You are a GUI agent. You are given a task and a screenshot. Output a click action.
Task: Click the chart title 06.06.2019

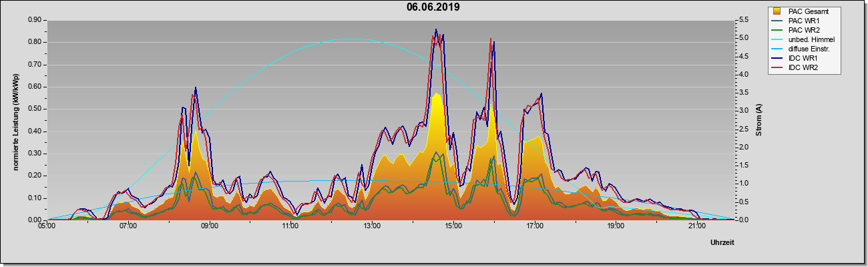pyautogui.click(x=433, y=7)
